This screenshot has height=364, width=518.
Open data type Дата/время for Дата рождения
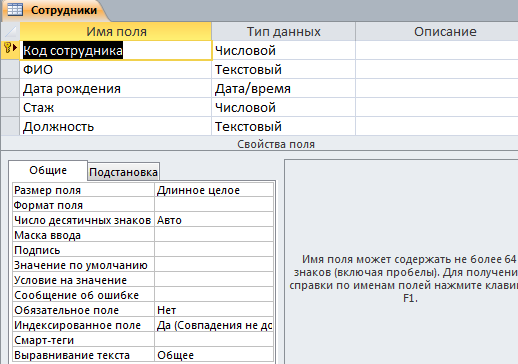(x=283, y=89)
